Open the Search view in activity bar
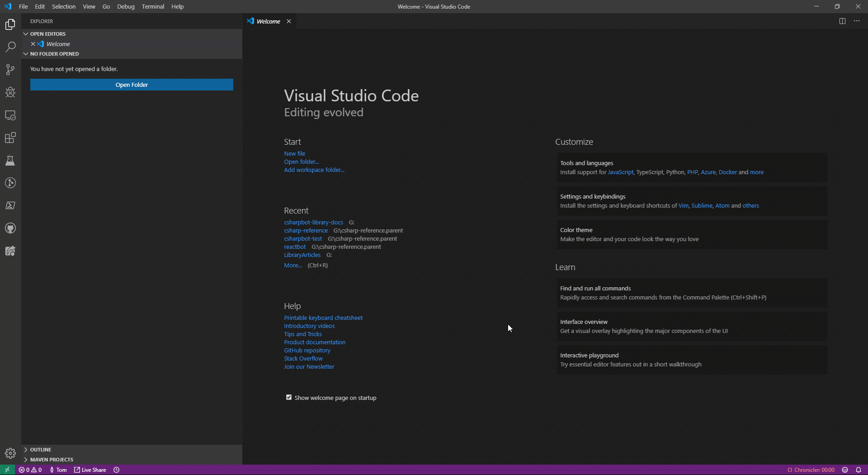The image size is (868, 475). [10, 47]
